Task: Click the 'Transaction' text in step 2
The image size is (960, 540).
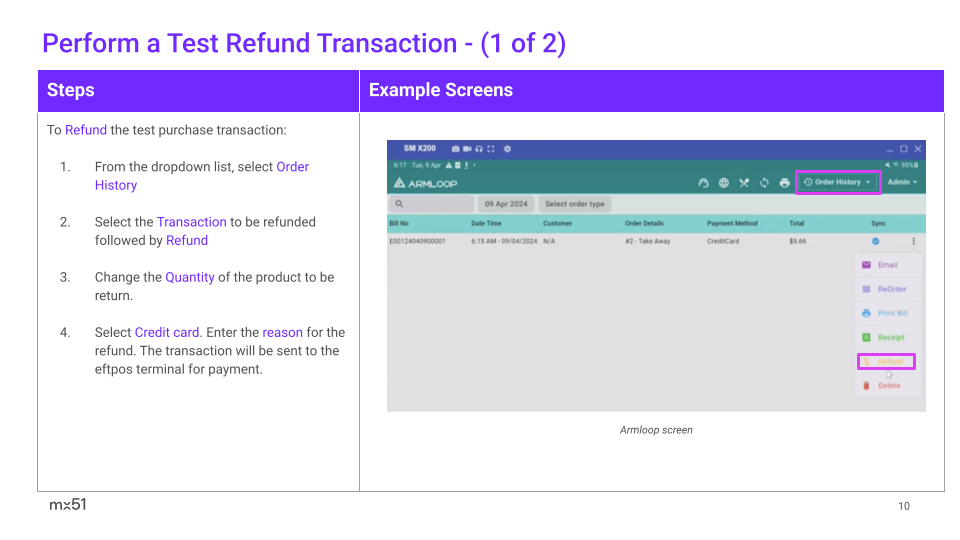Action: tap(192, 222)
